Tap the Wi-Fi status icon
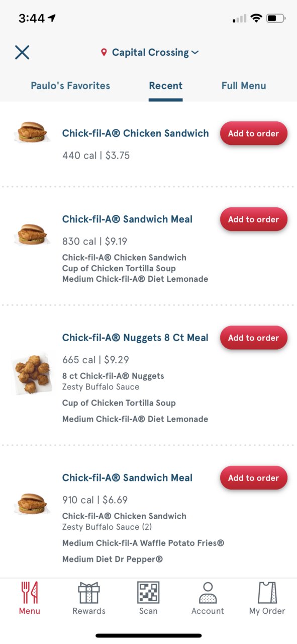 coord(256,19)
